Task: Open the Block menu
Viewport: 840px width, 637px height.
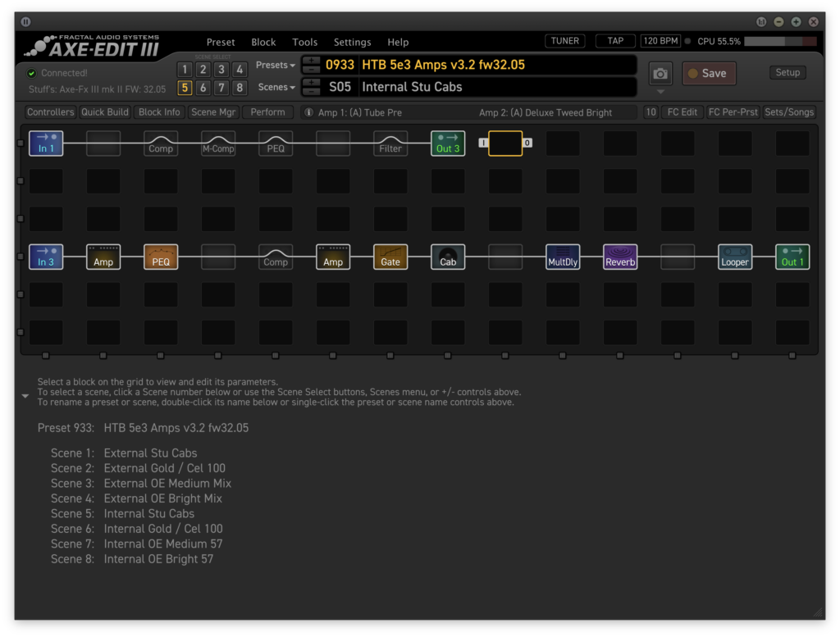Action: [263, 43]
